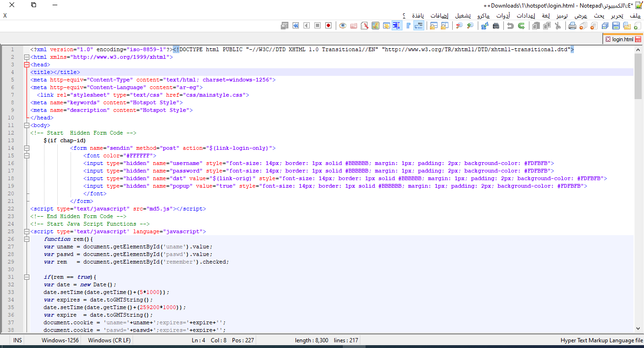Open the User Defined Language icon
This screenshot has height=348, width=644.
point(386,26)
